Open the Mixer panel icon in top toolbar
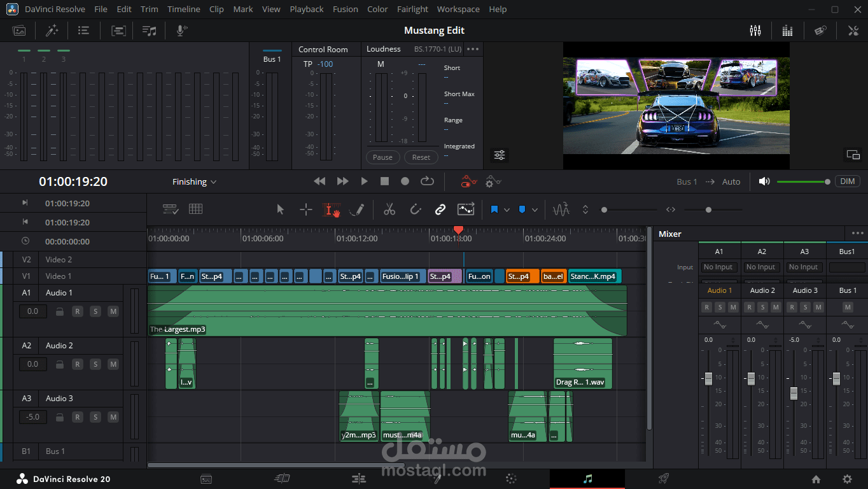The height and width of the screenshot is (489, 868). 755,31
